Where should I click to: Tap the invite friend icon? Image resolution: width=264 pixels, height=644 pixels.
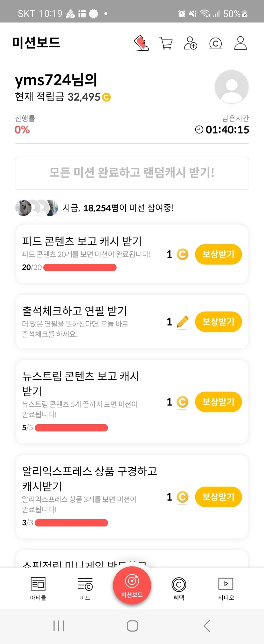pyautogui.click(x=191, y=43)
